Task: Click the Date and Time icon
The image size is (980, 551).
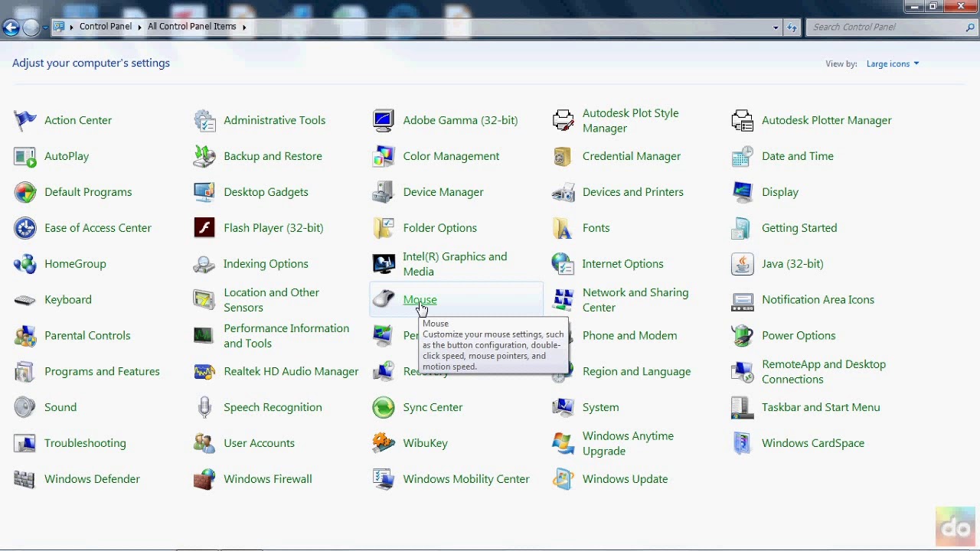Action: point(743,156)
